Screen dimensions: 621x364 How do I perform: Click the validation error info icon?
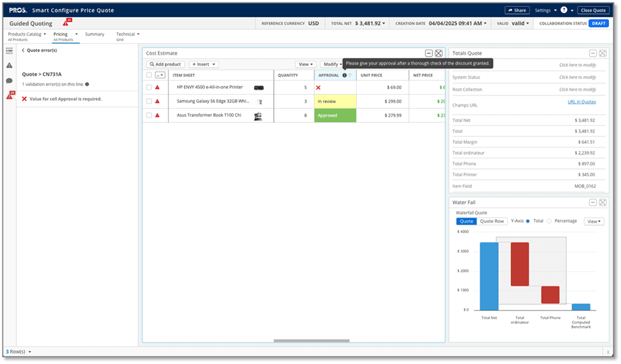87,84
